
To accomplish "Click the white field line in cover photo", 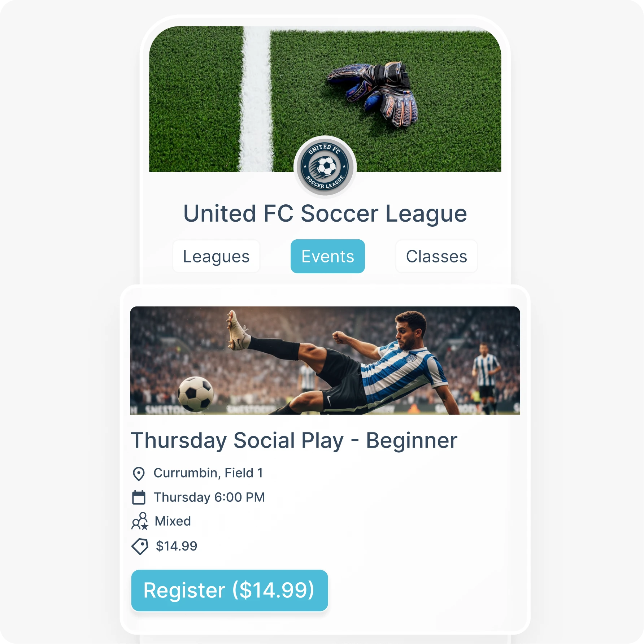I will point(256,99).
